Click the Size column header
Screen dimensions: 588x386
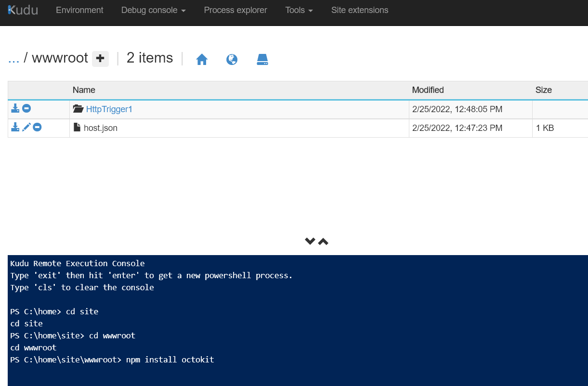tap(544, 90)
